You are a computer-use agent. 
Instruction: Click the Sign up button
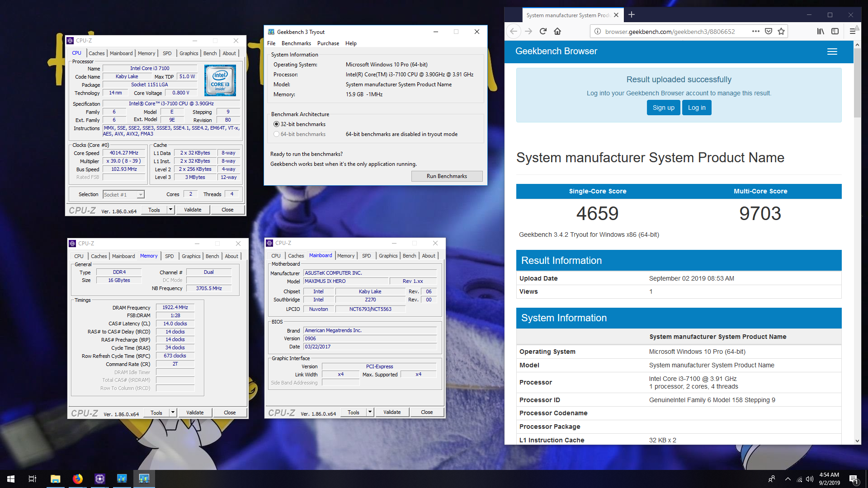point(663,108)
